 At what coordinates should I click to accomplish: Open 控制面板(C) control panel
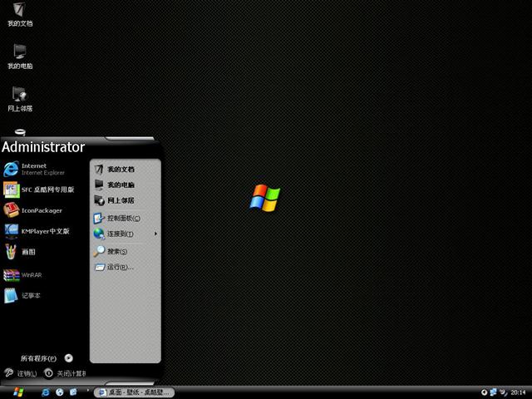tap(125, 218)
